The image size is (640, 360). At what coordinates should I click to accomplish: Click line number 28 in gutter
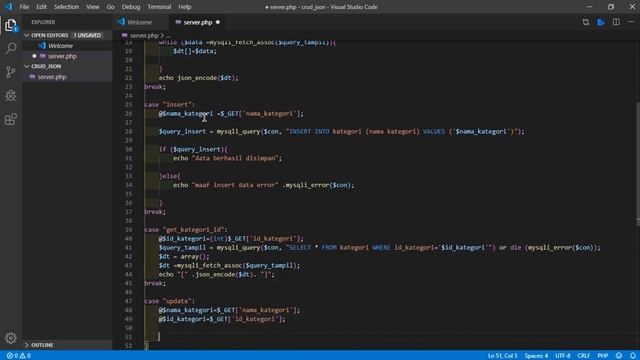pyautogui.click(x=128, y=131)
